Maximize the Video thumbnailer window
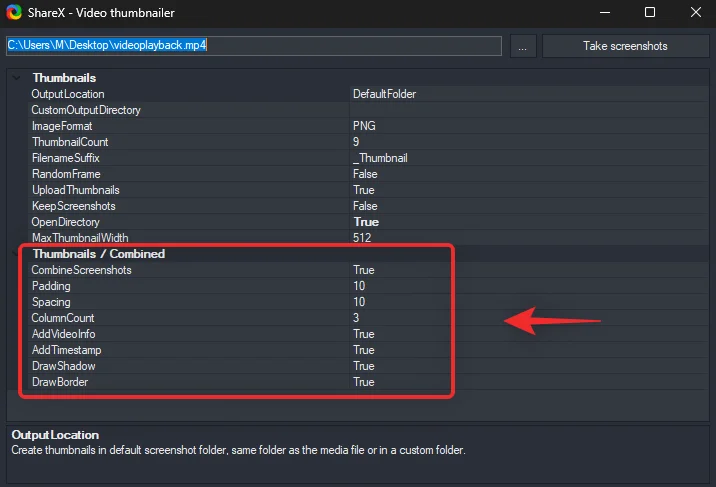 coord(650,13)
